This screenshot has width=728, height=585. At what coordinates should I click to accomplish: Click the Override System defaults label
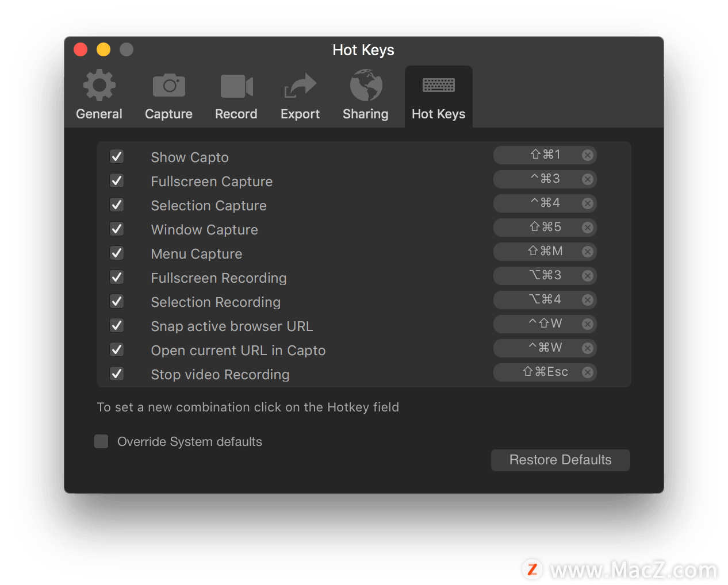click(190, 441)
